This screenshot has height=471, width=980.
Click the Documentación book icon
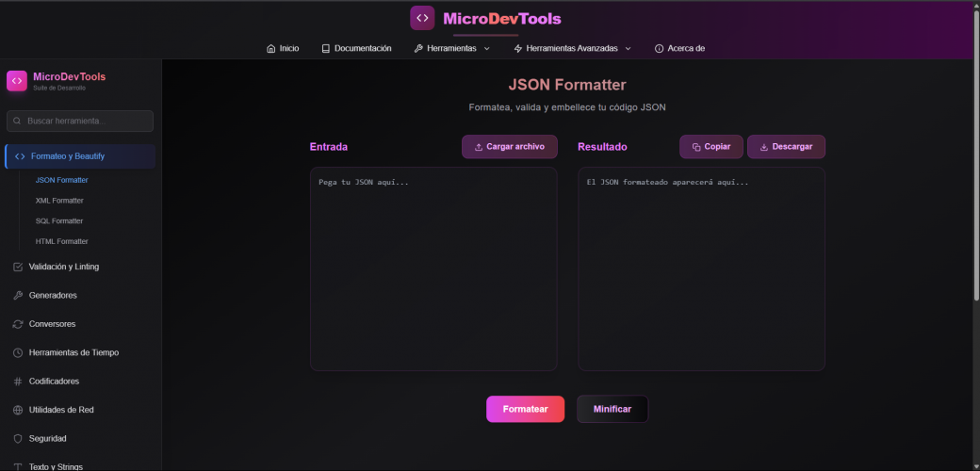[x=326, y=49]
